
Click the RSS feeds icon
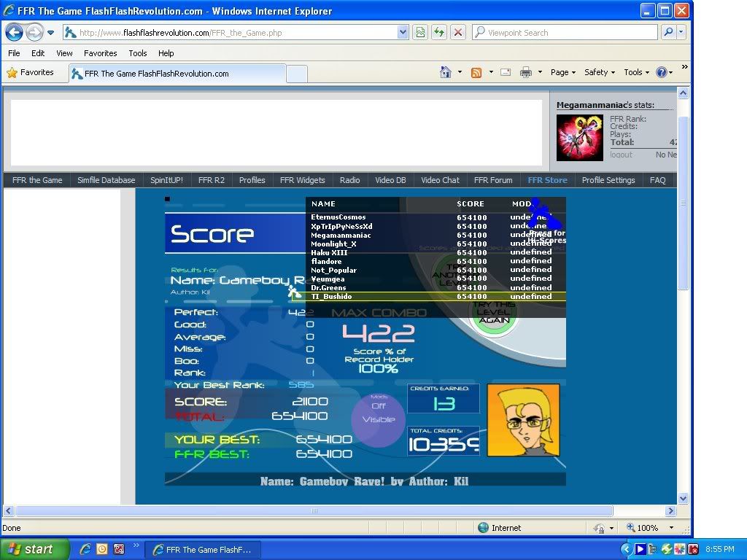[x=476, y=72]
